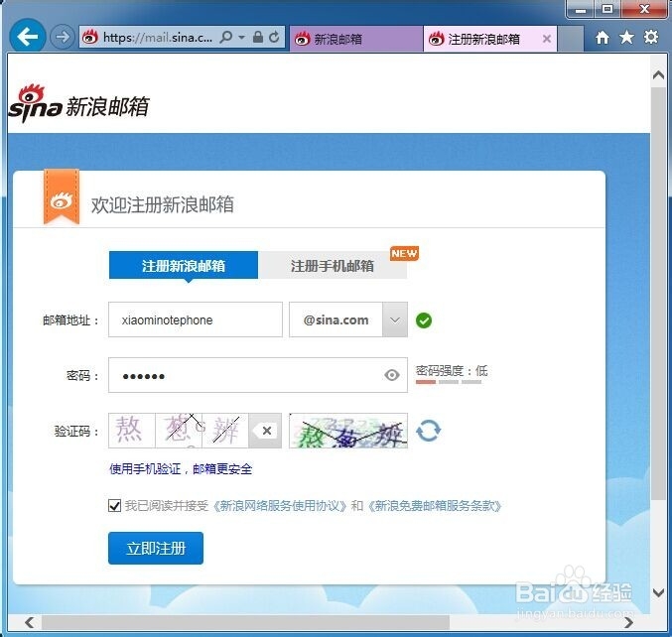
Task: Click the second captcha character box
Action: point(179,431)
